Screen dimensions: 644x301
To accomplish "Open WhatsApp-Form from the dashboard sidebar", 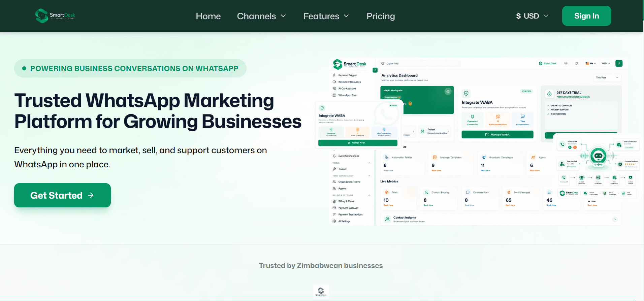I will pyautogui.click(x=345, y=95).
